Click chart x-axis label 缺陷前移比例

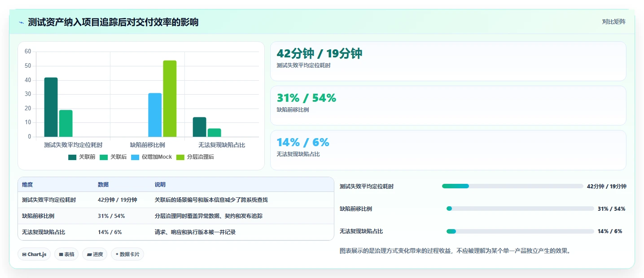tap(148, 145)
